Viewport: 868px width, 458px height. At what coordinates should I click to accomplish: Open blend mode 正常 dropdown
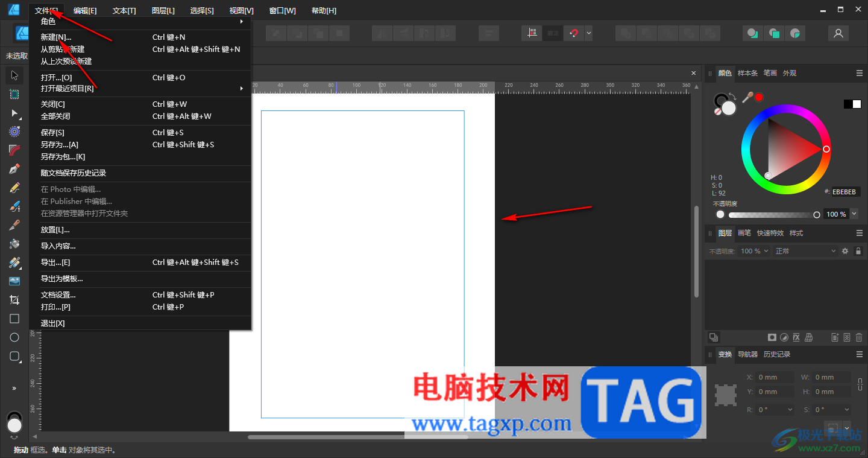coord(806,251)
